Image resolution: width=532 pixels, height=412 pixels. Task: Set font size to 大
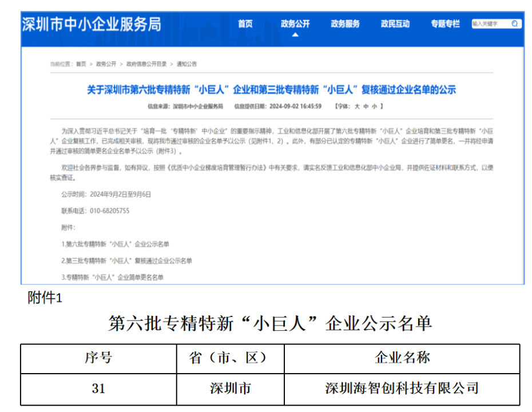pos(357,106)
